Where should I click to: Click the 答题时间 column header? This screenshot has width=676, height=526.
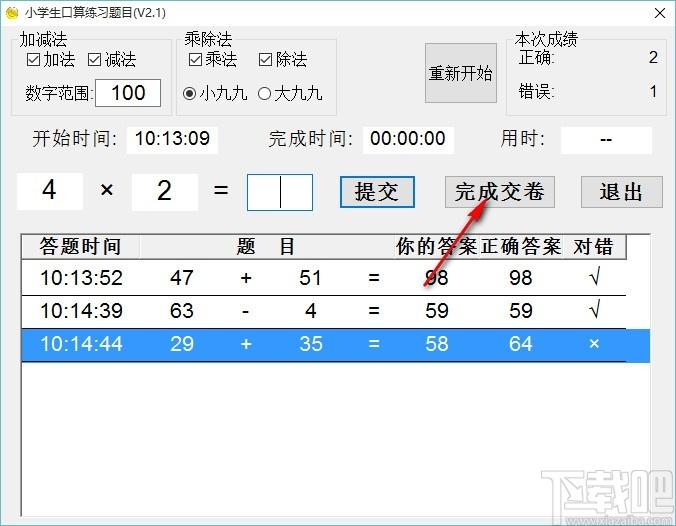point(81,247)
